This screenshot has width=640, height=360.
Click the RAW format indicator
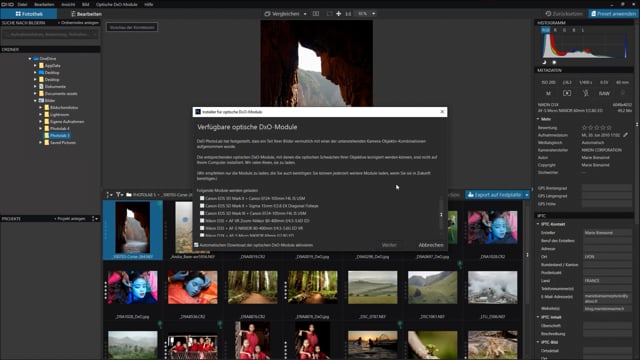(x=604, y=93)
